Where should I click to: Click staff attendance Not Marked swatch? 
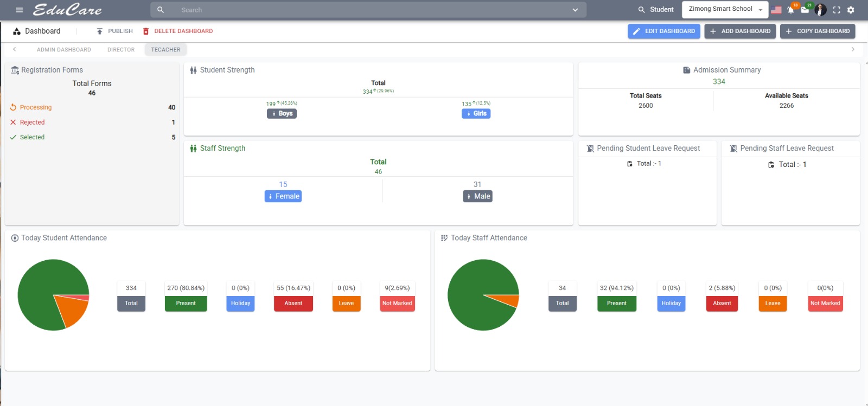pyautogui.click(x=825, y=304)
